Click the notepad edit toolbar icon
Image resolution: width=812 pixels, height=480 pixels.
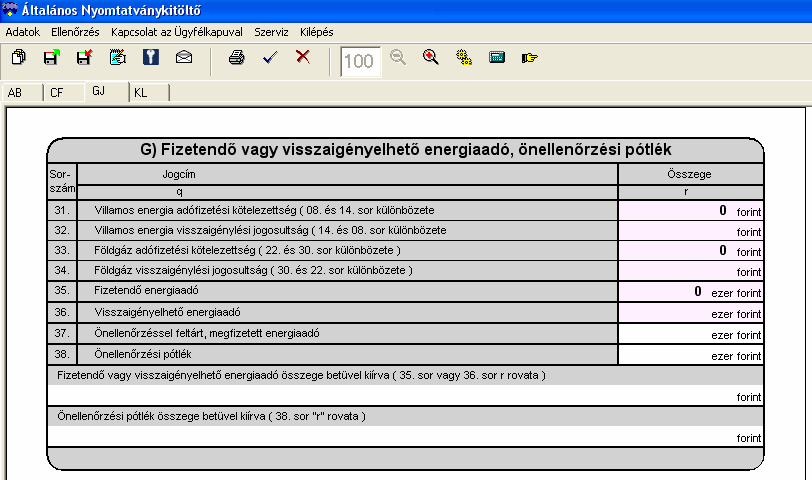(118, 57)
